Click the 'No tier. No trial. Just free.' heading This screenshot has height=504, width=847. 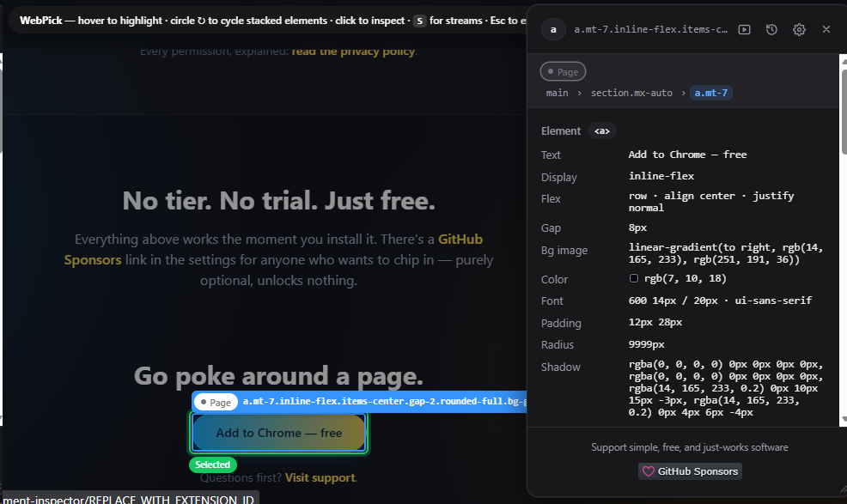click(x=278, y=201)
